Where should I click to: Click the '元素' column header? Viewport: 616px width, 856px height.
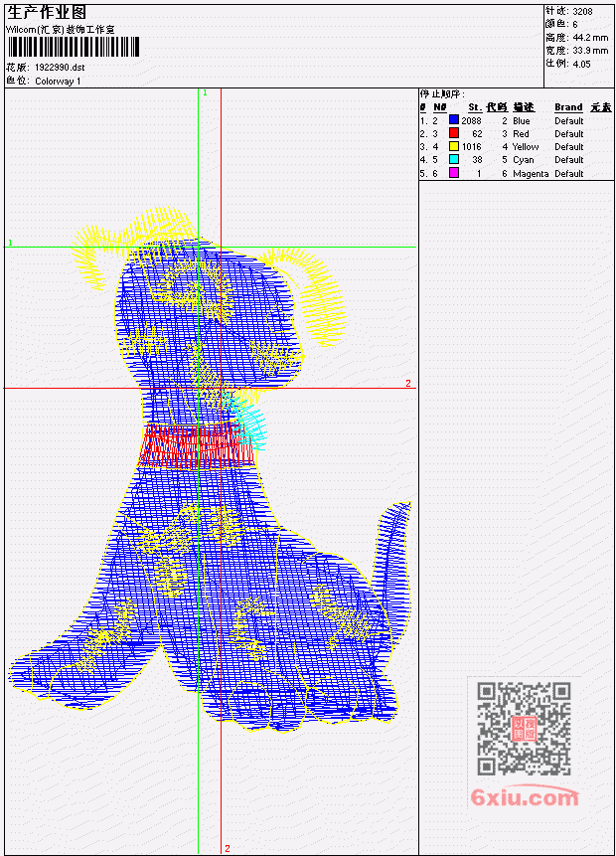tap(601, 107)
